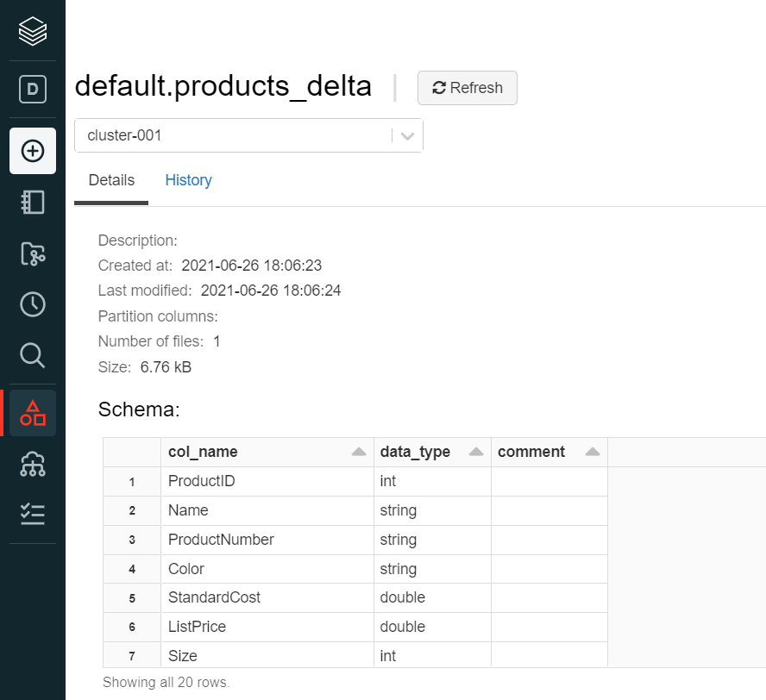Open the workspace switcher D icon

[x=33, y=89]
